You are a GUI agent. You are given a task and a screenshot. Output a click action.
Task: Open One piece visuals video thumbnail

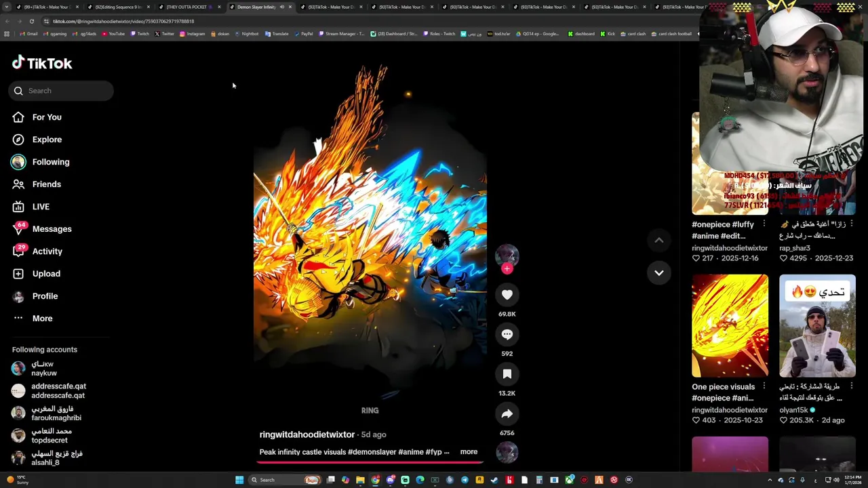730,325
